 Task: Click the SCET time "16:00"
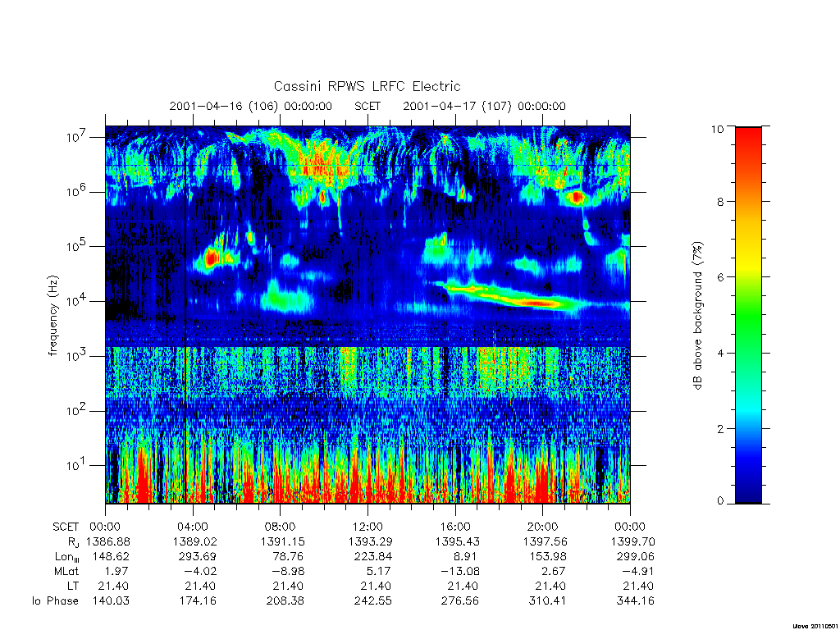click(454, 527)
